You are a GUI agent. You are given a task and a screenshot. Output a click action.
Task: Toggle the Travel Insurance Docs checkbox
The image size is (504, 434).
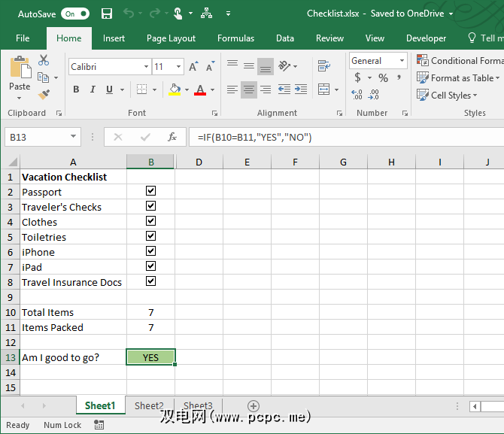click(x=150, y=281)
